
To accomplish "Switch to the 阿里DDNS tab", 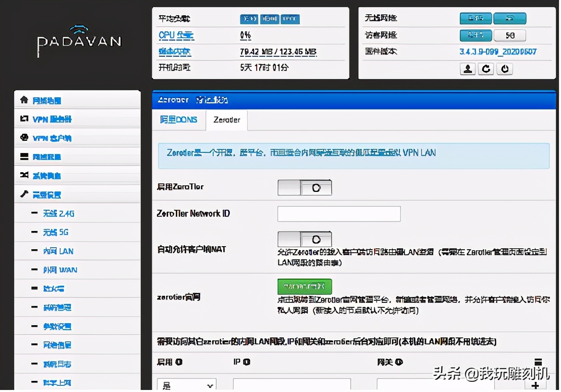I will (x=178, y=120).
